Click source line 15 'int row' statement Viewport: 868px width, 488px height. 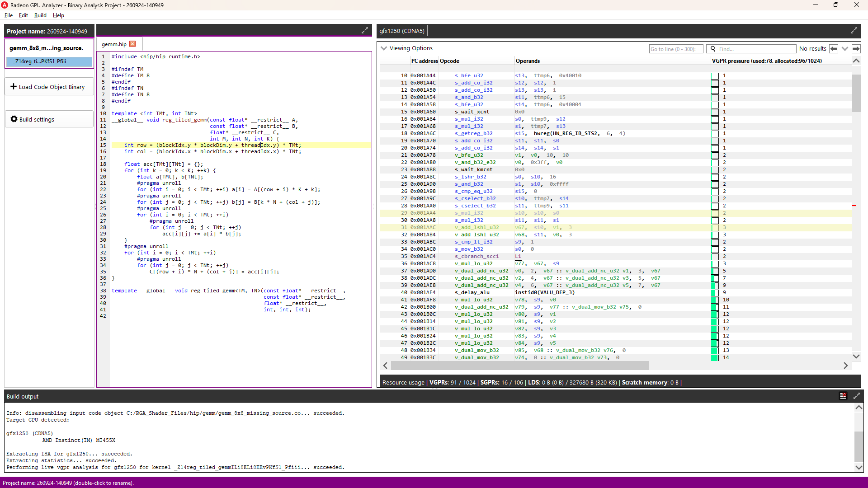click(x=212, y=145)
